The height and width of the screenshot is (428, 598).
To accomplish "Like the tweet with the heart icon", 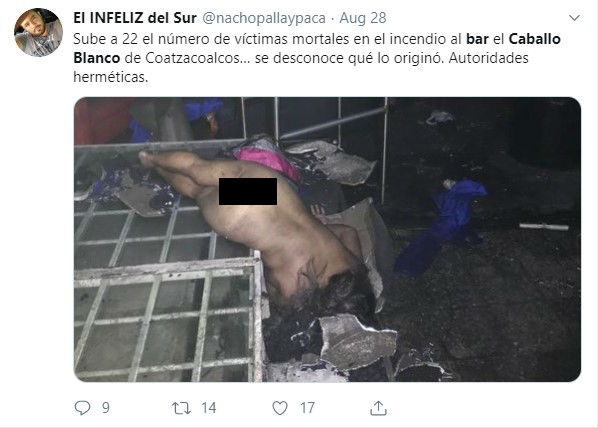I will (280, 408).
